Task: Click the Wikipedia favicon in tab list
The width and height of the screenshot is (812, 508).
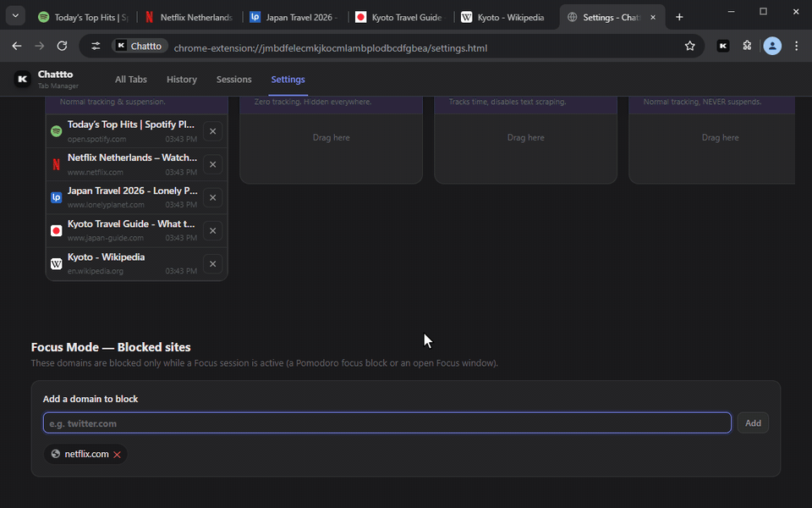Action: [x=57, y=264]
